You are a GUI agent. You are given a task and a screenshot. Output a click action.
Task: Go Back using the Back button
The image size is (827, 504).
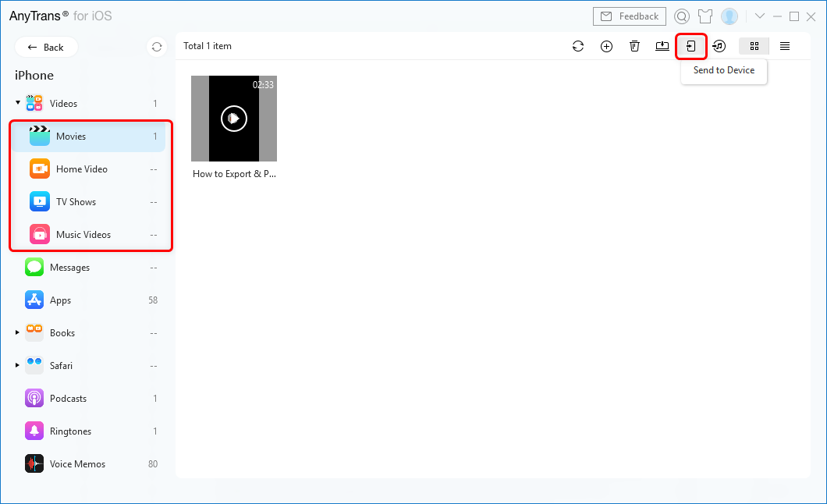46,47
